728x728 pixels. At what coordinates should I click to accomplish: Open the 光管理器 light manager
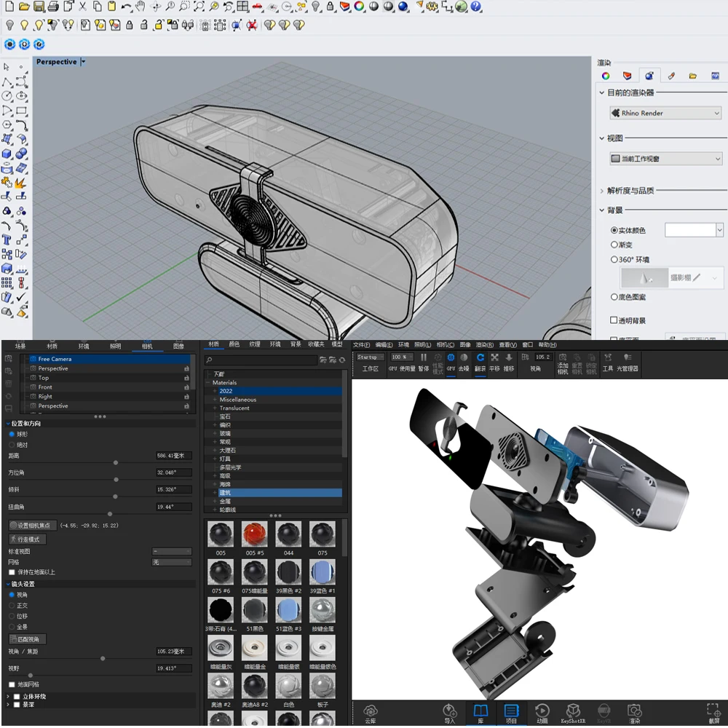click(627, 358)
